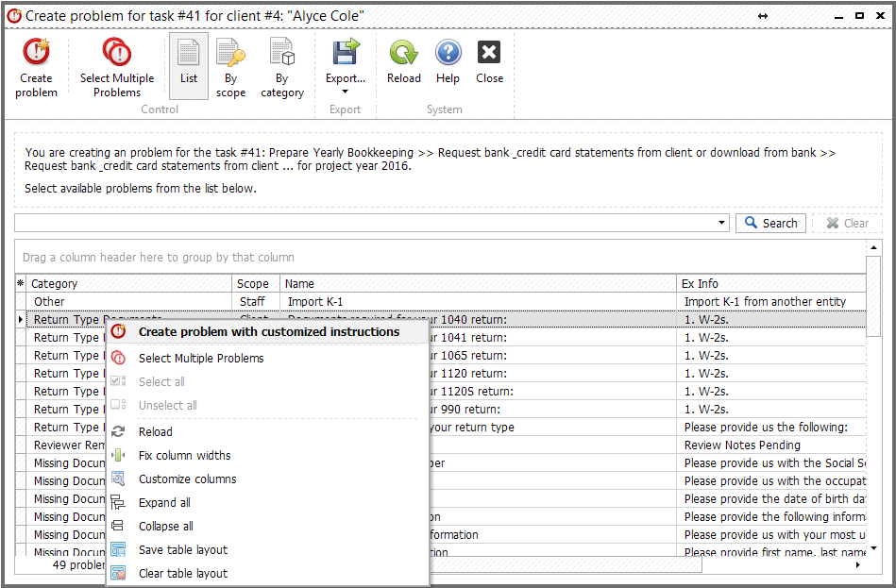Screen dimensions: 896x588
Task: Switch to By scope view
Action: pos(231,66)
